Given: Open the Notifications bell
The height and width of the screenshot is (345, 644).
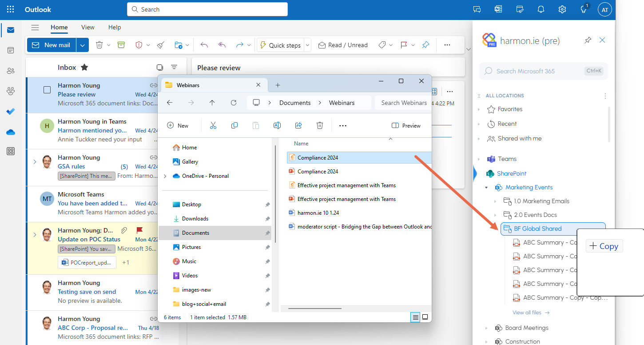Looking at the screenshot, I should 541,9.
